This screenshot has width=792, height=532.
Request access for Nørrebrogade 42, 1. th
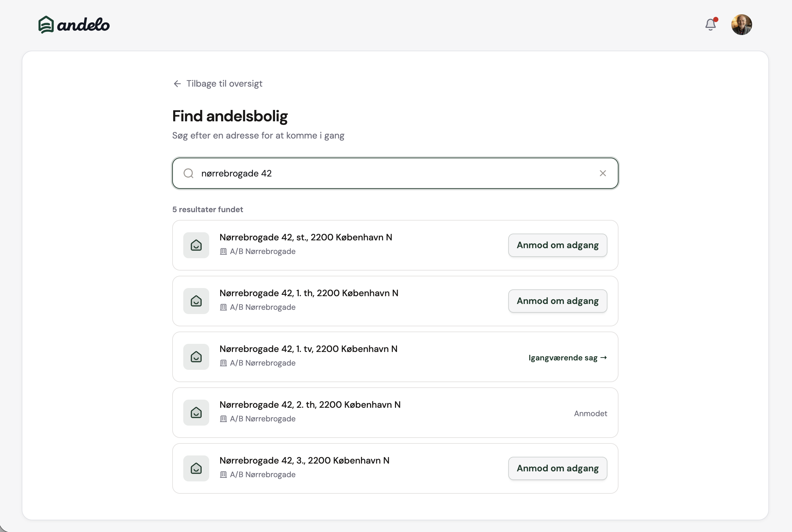click(557, 301)
